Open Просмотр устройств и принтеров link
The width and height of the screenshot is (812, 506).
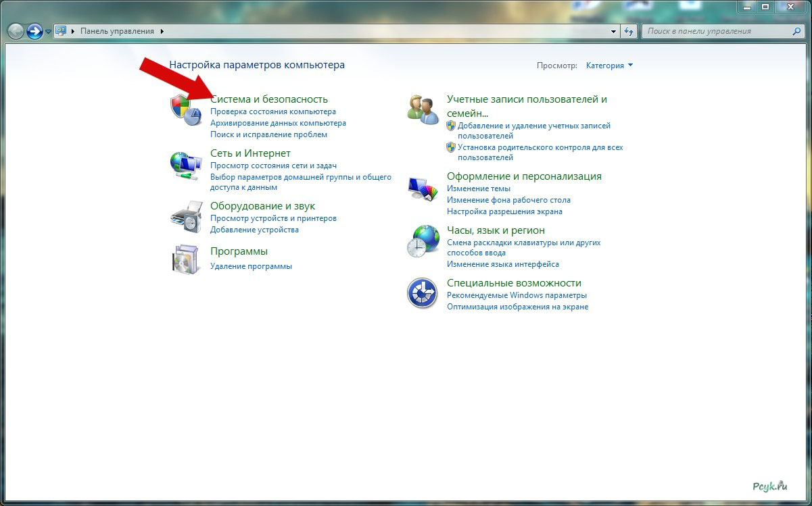(x=273, y=218)
